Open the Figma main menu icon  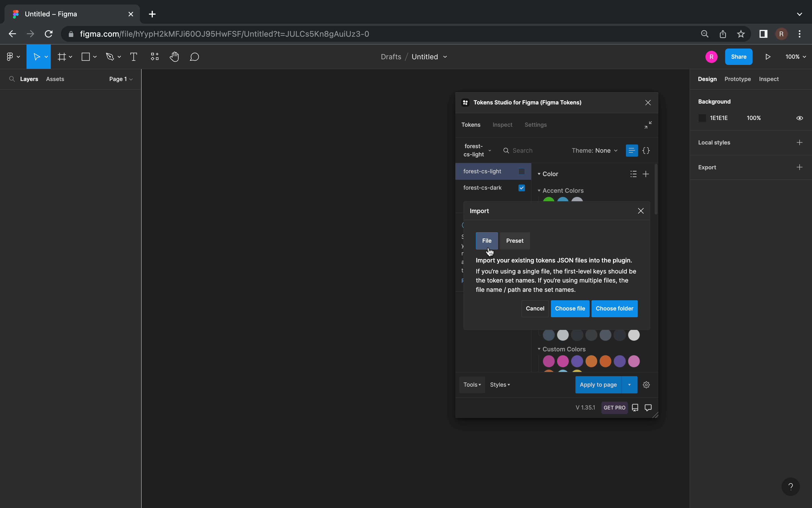(10, 57)
